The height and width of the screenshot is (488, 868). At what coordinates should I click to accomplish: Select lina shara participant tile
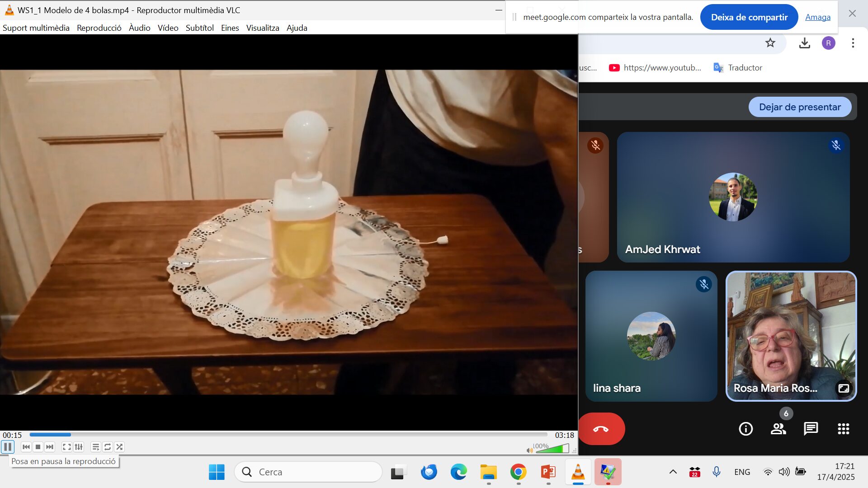click(651, 336)
